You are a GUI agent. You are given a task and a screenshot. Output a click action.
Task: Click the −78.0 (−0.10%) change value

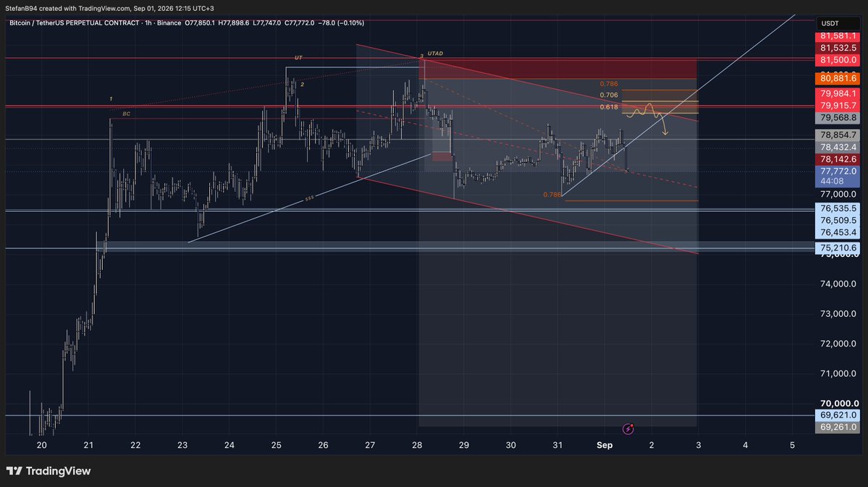pyautogui.click(x=341, y=23)
